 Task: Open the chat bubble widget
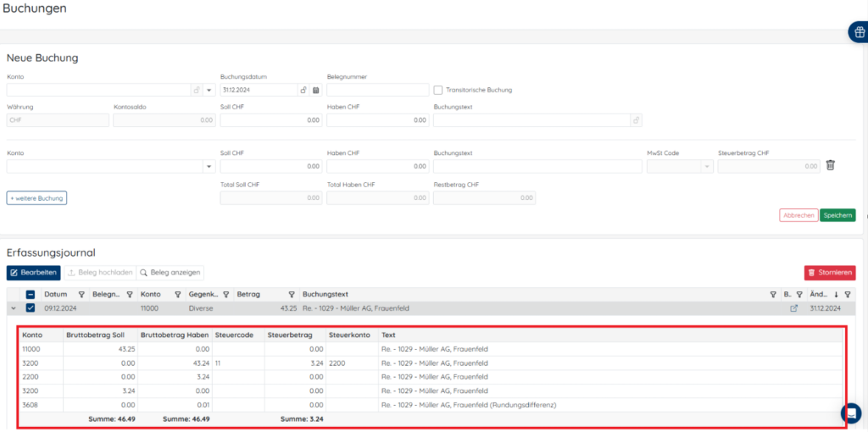point(850,413)
